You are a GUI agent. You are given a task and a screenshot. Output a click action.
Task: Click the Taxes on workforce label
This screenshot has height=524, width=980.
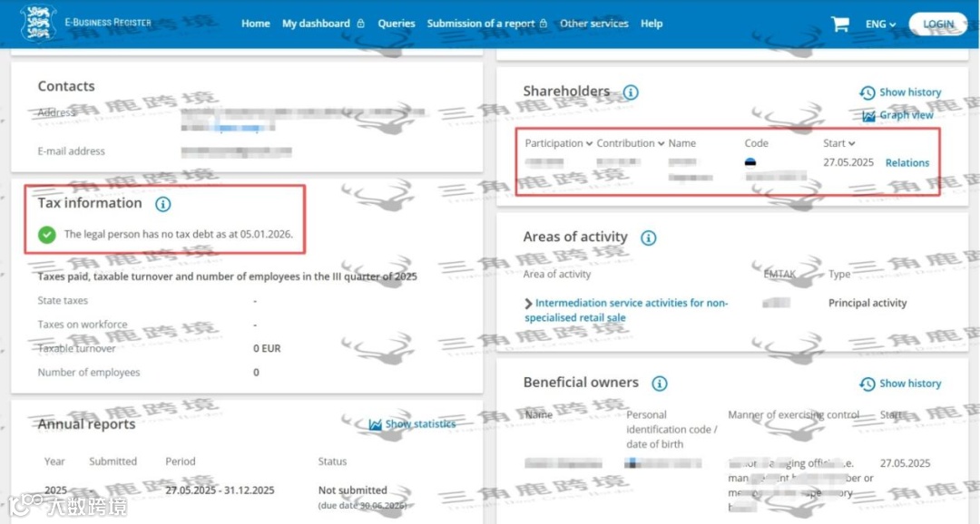click(83, 325)
